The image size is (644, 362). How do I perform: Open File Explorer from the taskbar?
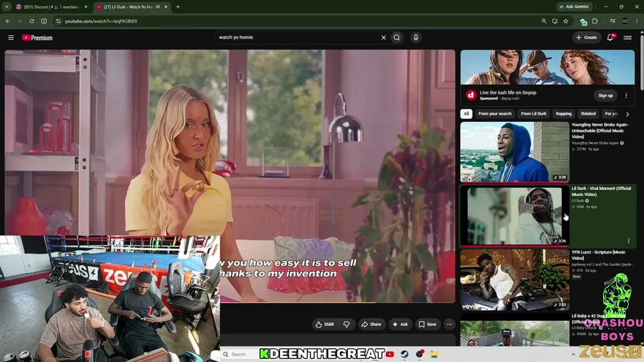434,354
